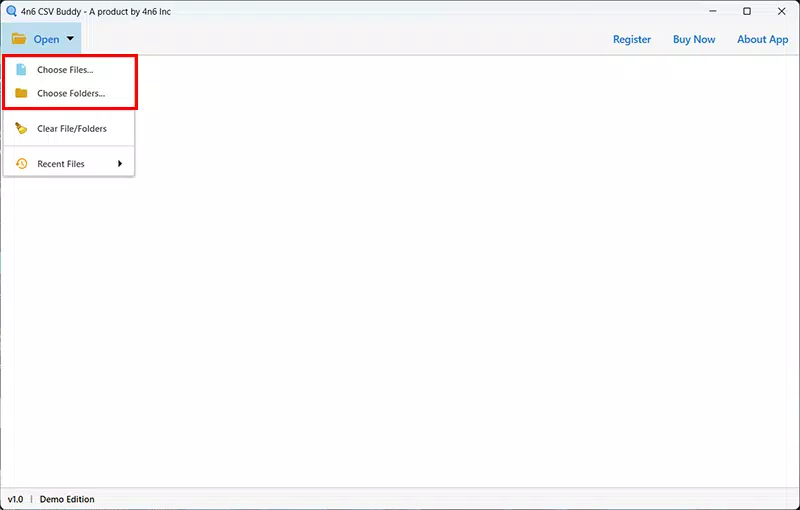Open the Register link
Viewport: 800px width, 510px height.
(632, 39)
